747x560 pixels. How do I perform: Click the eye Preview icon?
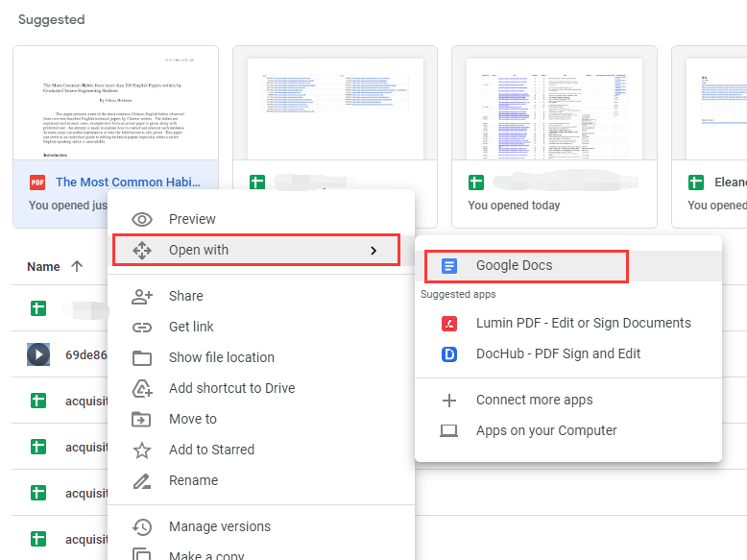click(142, 219)
